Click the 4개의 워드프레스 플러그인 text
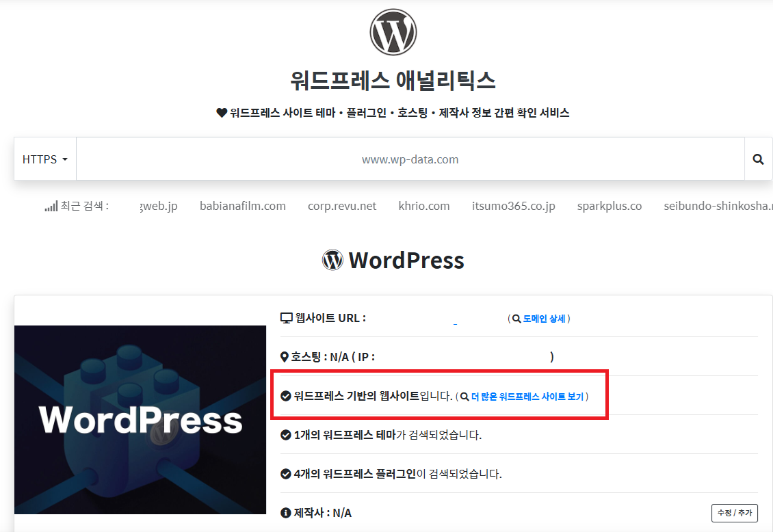773x532 pixels. coord(355,474)
